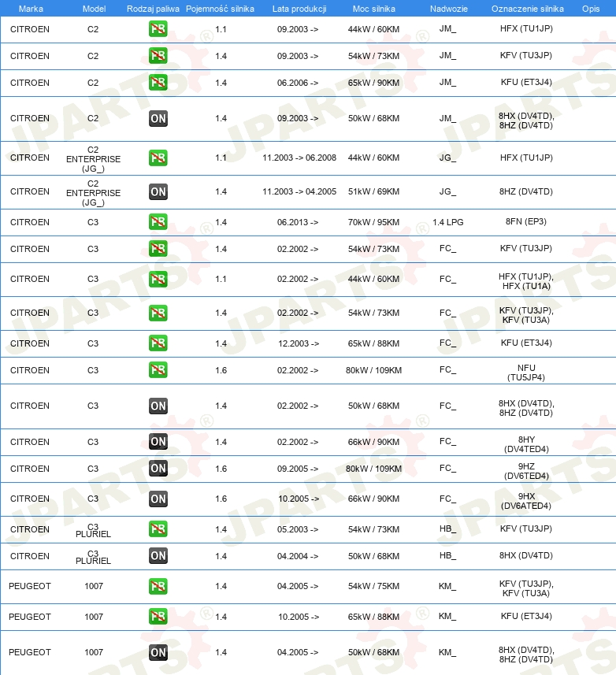The image size is (616, 675).
Task: Click the Lata produkcji column header
Action: pyautogui.click(x=299, y=9)
